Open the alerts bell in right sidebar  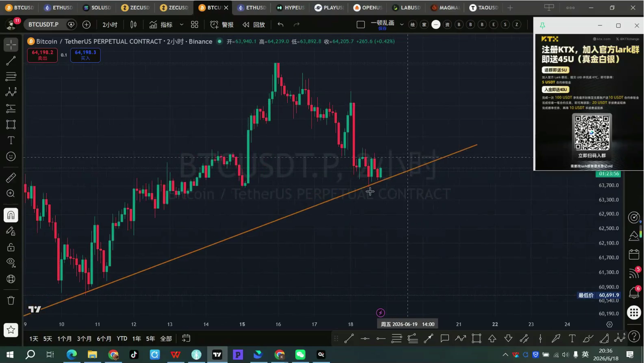(x=634, y=293)
